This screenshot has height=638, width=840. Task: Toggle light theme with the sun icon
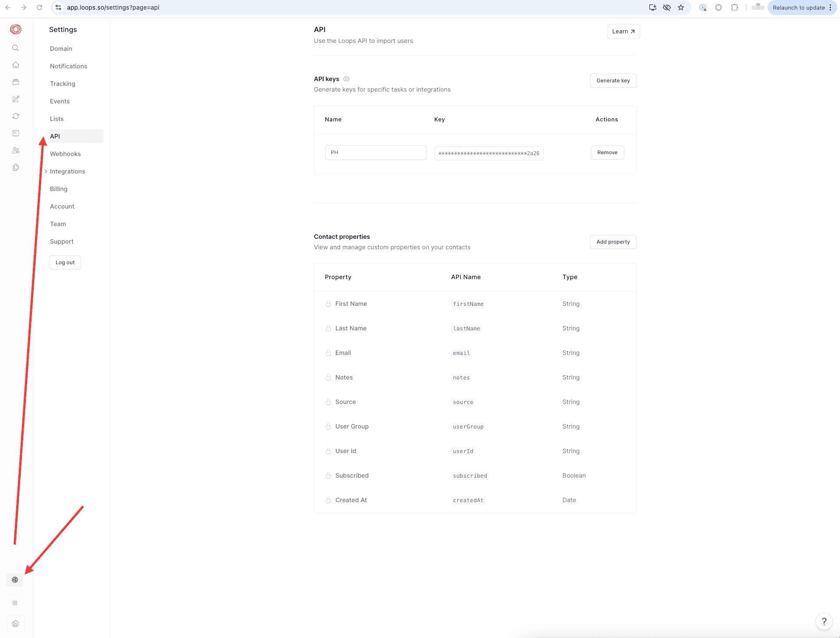[15, 603]
